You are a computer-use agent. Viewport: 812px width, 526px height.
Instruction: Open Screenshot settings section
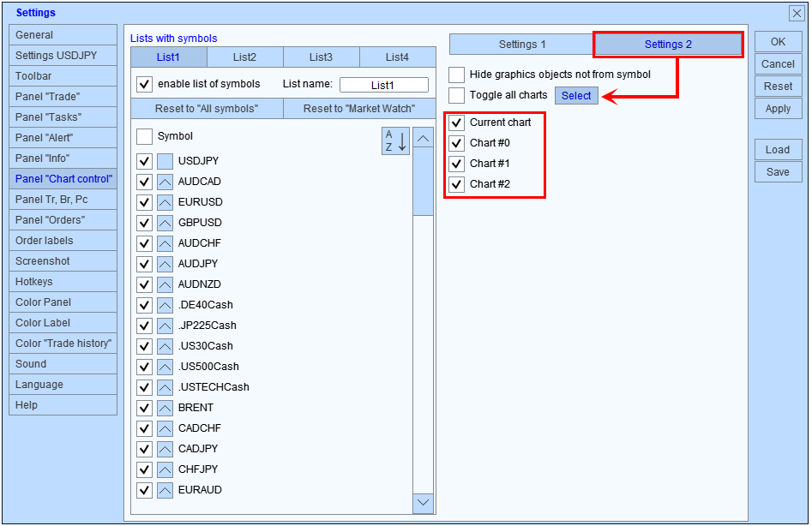(63, 261)
